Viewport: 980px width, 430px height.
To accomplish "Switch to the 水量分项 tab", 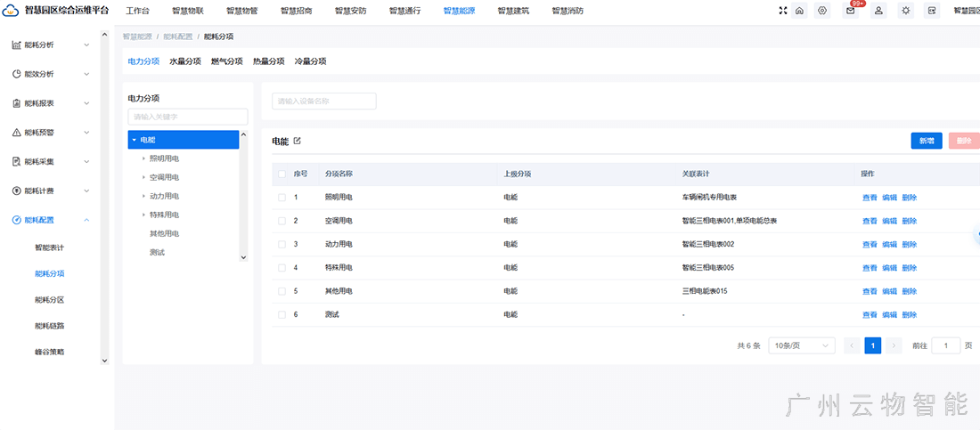I will pos(185,61).
